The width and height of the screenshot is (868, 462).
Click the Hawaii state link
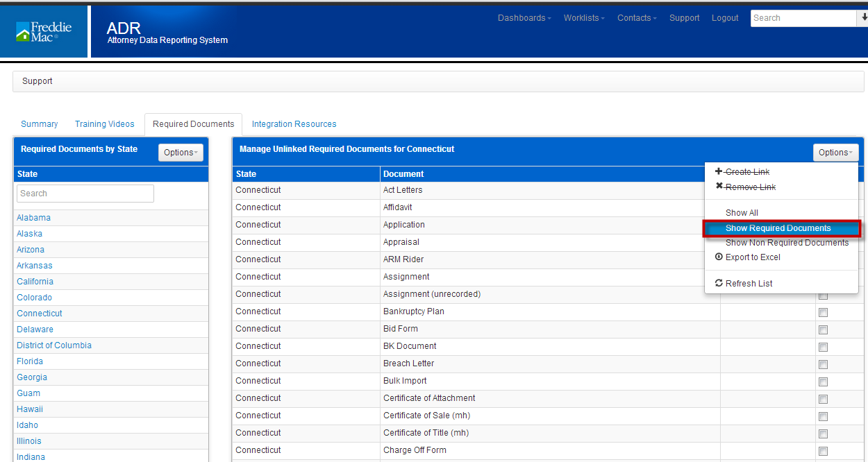click(x=29, y=409)
